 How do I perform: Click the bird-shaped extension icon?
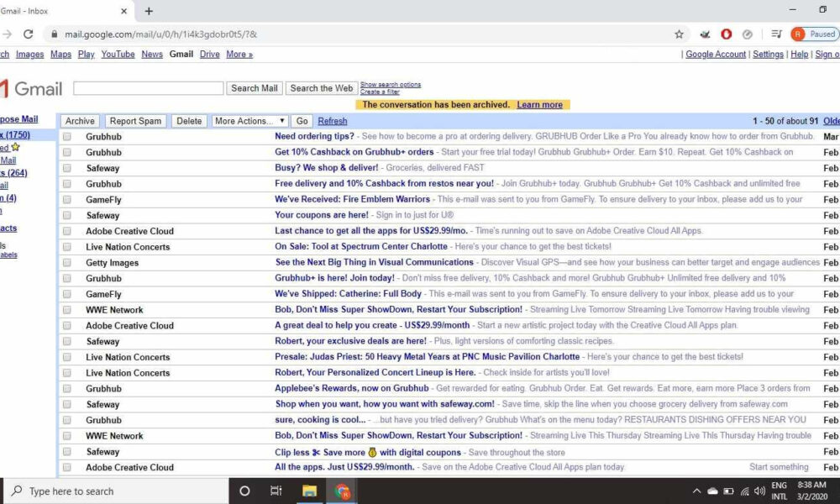pos(705,34)
